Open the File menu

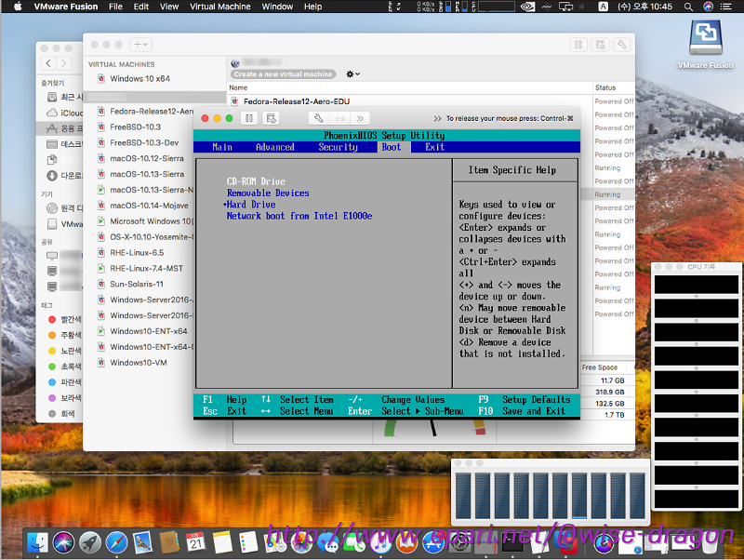pos(115,7)
